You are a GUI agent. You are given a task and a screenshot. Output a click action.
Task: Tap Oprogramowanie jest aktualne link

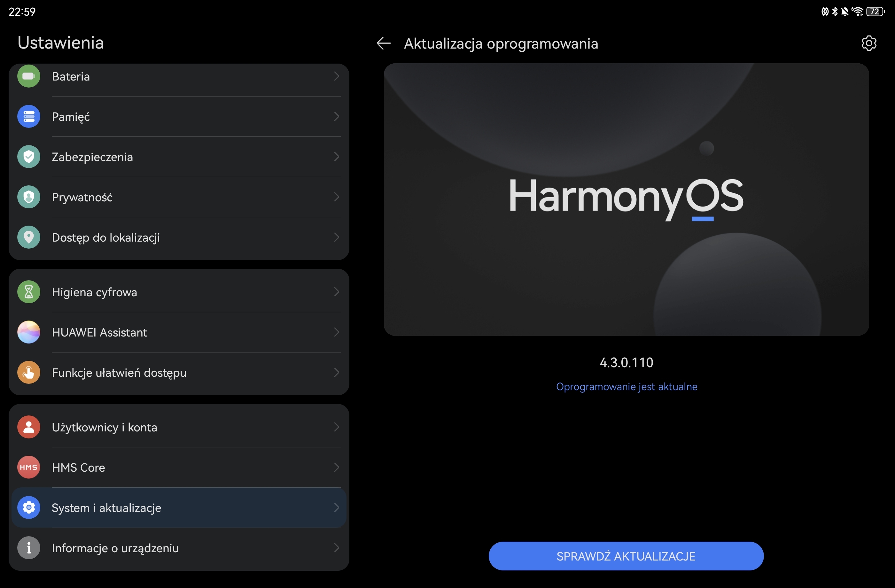pyautogui.click(x=626, y=387)
